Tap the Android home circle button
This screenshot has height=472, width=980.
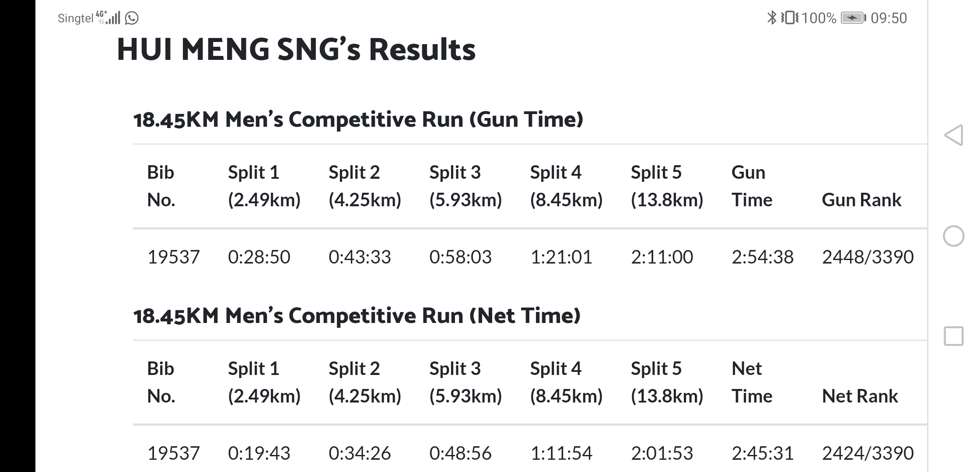click(x=954, y=236)
